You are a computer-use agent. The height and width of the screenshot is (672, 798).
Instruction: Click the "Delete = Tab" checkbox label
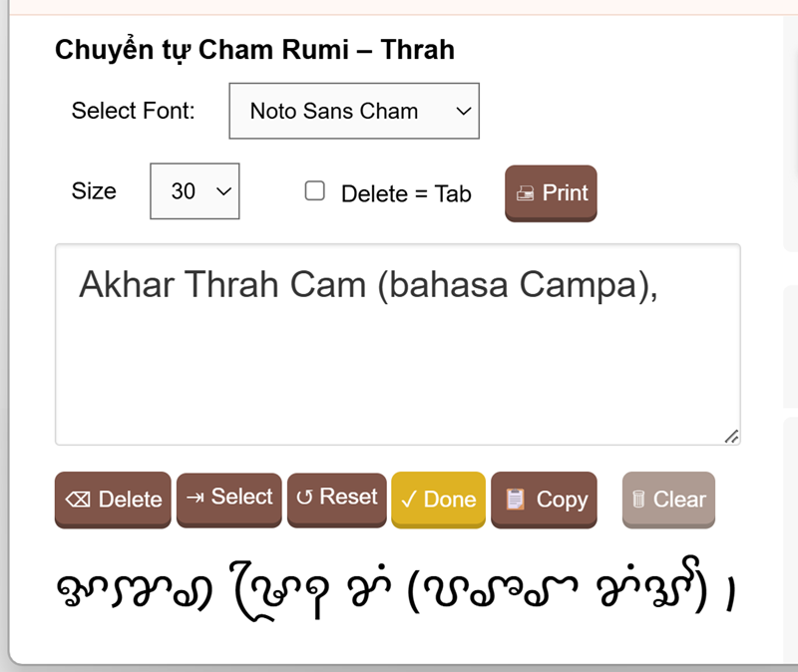406,194
